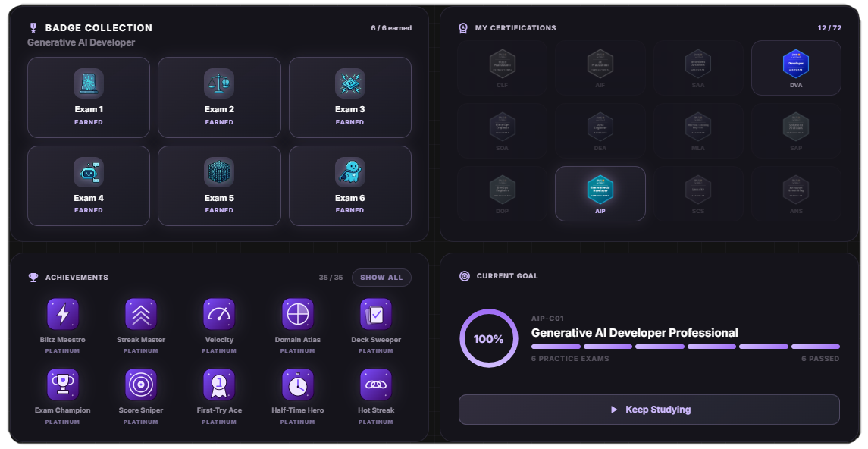This screenshot has width=868, height=449.
Task: Click the 'MY CERTIFICATIONS' heading
Action: (x=515, y=27)
